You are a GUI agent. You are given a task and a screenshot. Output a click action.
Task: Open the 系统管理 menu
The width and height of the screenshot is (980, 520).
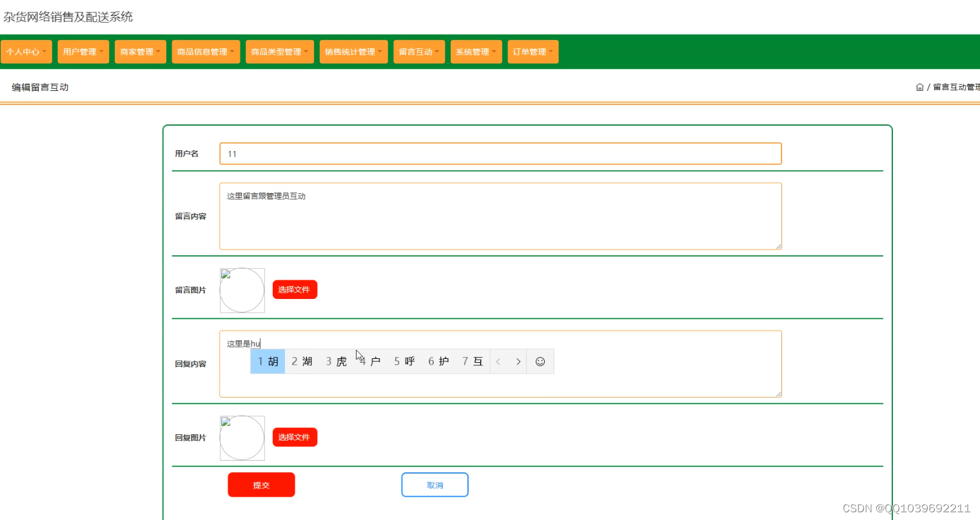click(476, 52)
